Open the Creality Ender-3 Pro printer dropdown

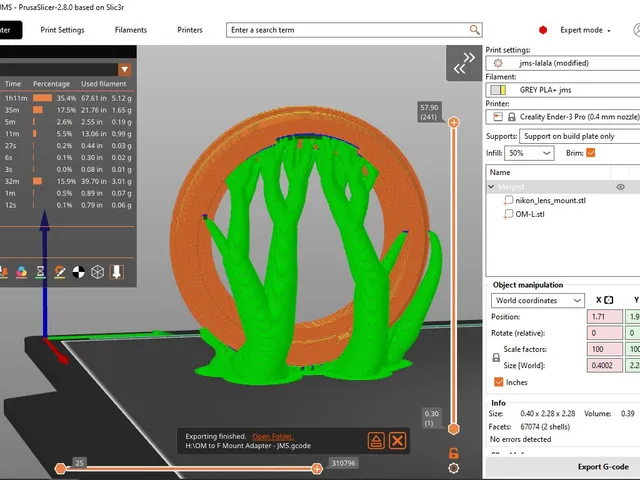[x=563, y=117]
